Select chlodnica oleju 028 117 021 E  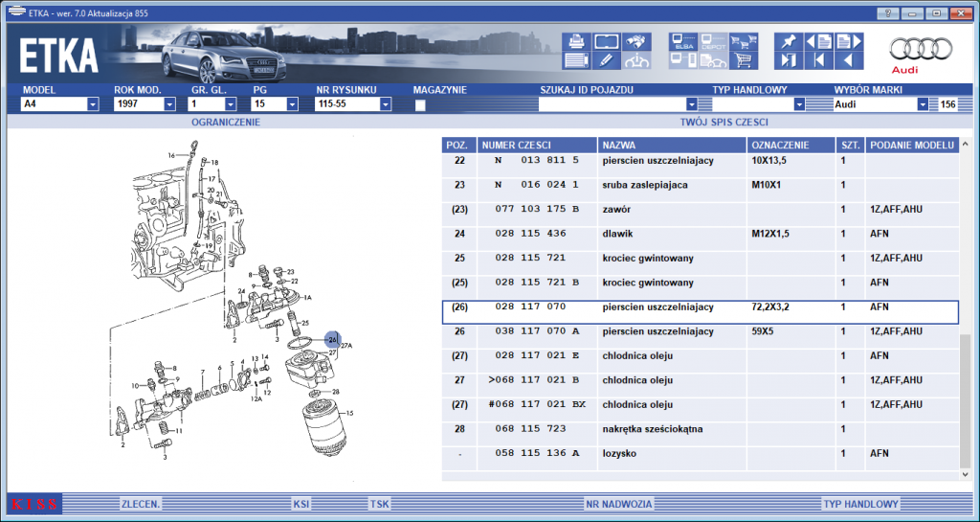[700, 360]
